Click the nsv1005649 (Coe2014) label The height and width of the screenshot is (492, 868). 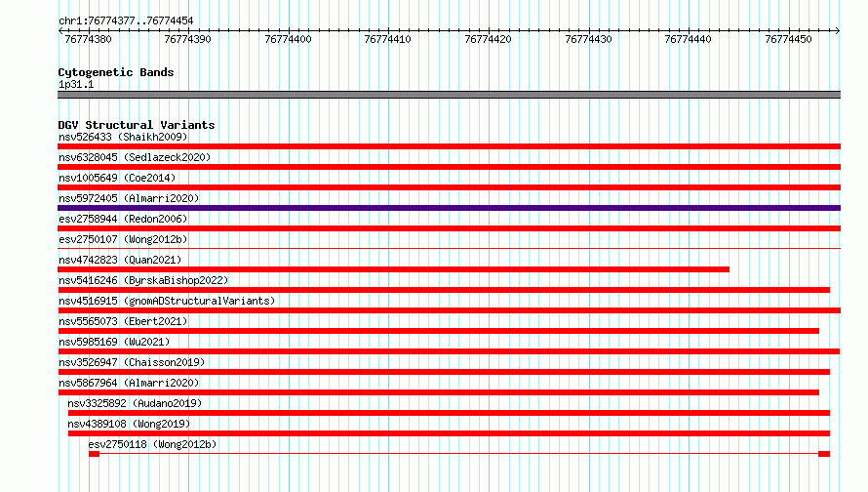(x=117, y=178)
